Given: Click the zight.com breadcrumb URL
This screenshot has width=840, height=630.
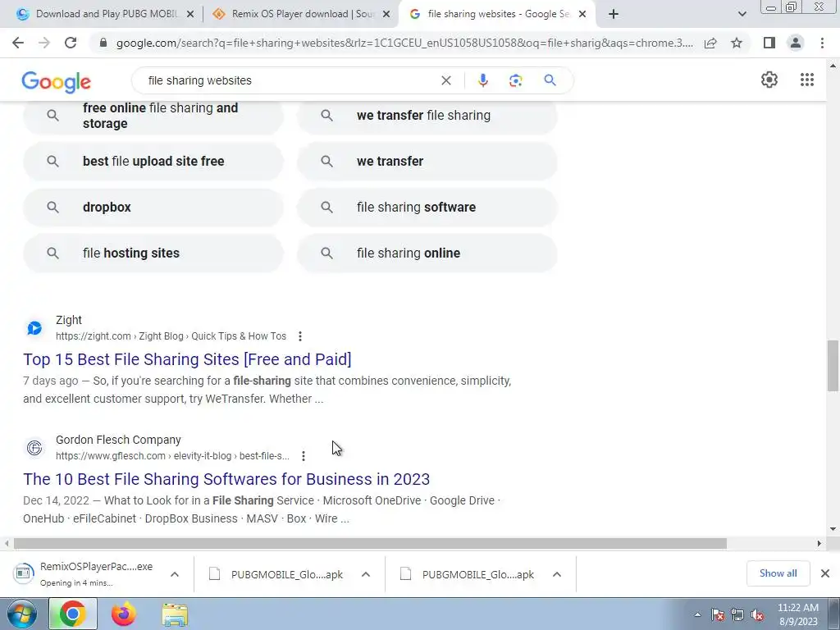Looking at the screenshot, I should coord(171,336).
